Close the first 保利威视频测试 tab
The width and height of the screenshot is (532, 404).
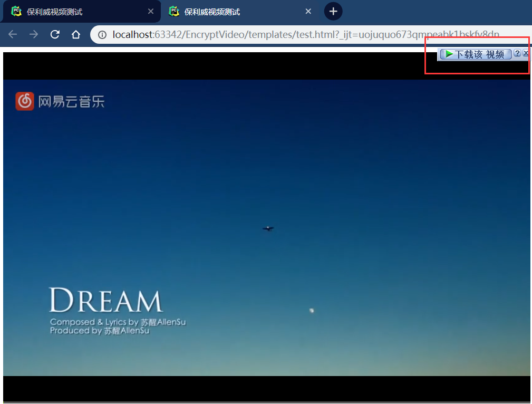tap(151, 12)
